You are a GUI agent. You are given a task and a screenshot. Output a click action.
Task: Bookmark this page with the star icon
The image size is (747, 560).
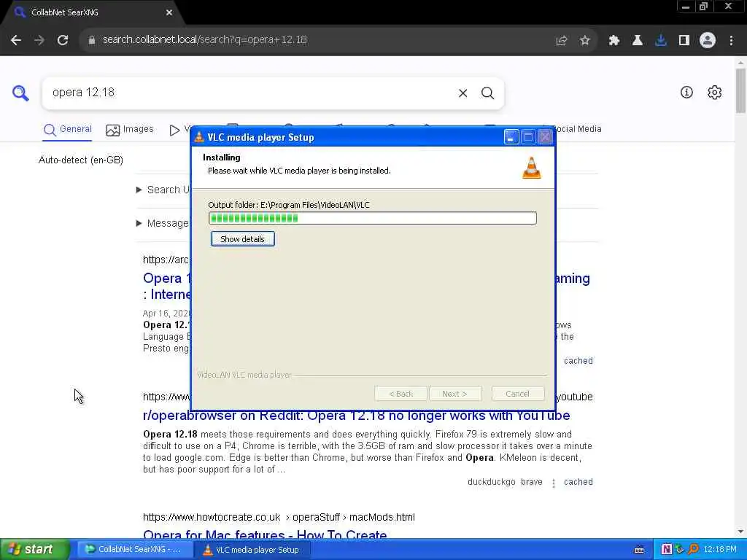(x=585, y=41)
